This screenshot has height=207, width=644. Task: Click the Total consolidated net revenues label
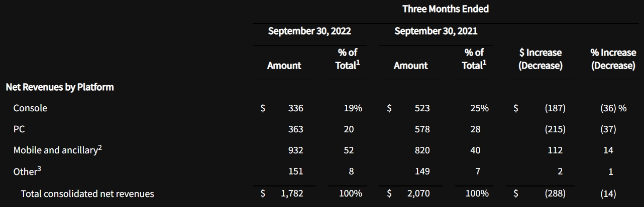point(87,193)
